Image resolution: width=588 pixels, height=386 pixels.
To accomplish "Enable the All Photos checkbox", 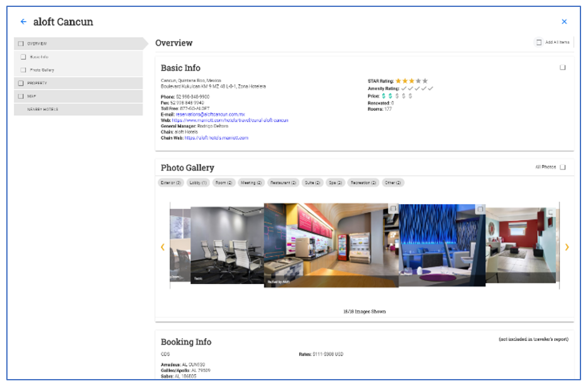I will [x=562, y=167].
